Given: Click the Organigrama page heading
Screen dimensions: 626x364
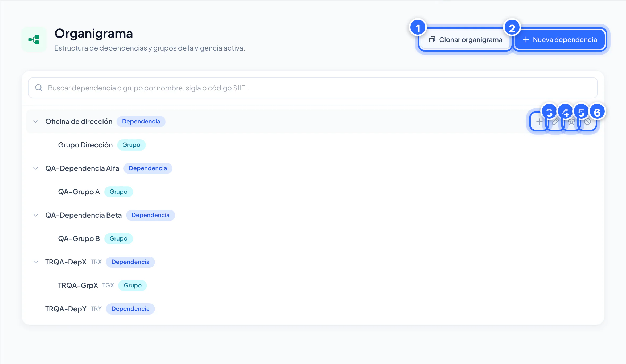Looking at the screenshot, I should click(x=94, y=34).
